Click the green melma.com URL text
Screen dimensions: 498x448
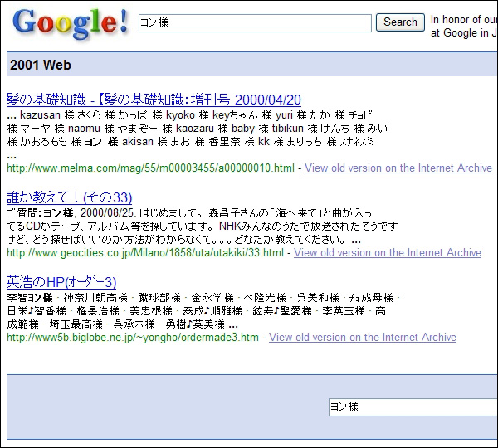pos(150,168)
